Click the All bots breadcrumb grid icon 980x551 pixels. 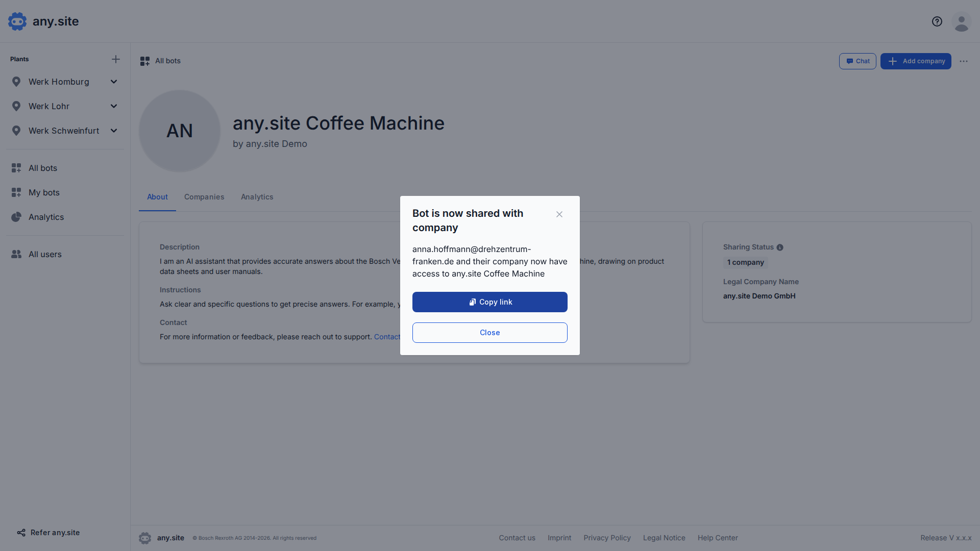coord(145,61)
